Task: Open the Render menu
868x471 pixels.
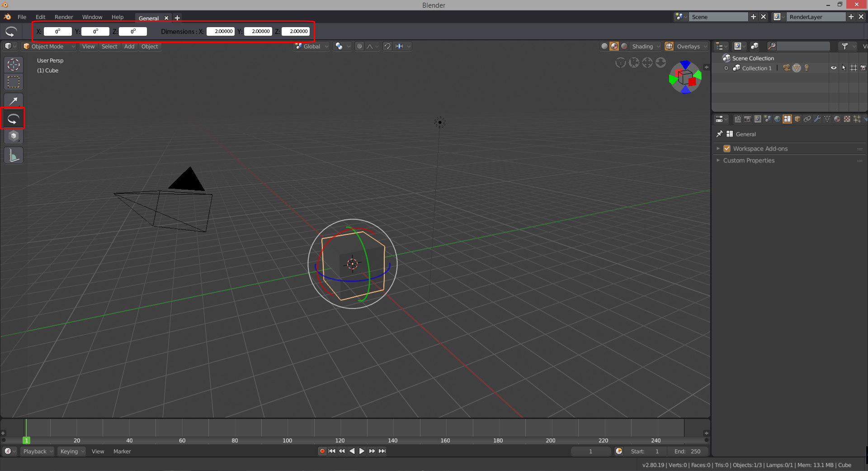Action: tap(64, 17)
